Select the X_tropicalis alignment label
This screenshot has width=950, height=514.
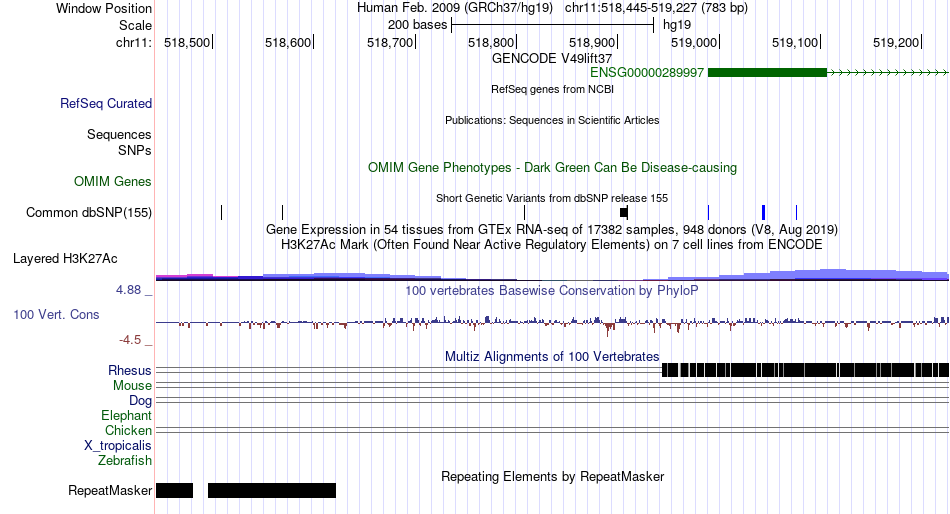[118, 446]
